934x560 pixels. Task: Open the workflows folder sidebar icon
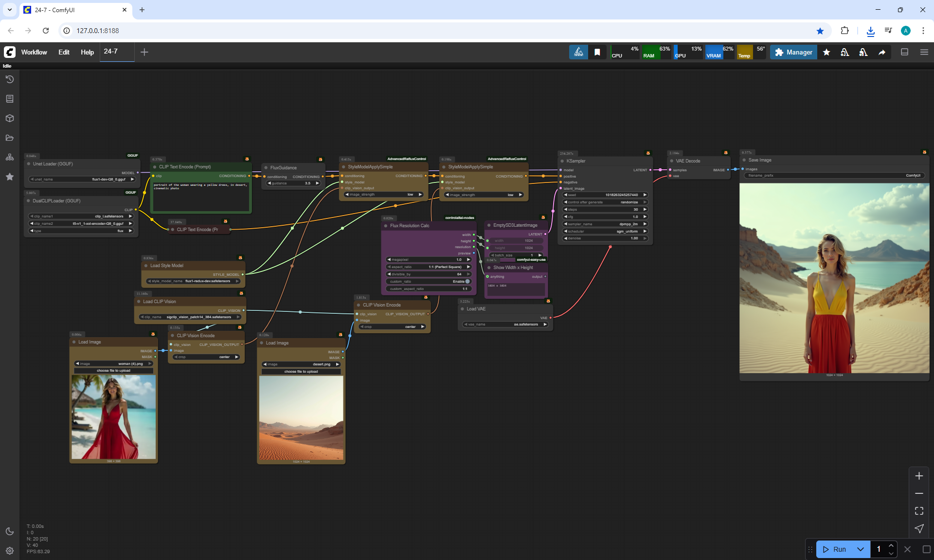point(9,138)
